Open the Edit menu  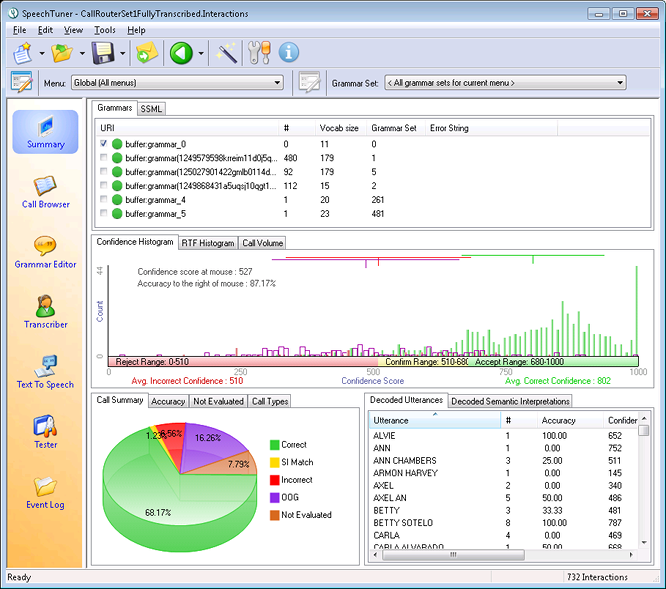click(x=45, y=30)
